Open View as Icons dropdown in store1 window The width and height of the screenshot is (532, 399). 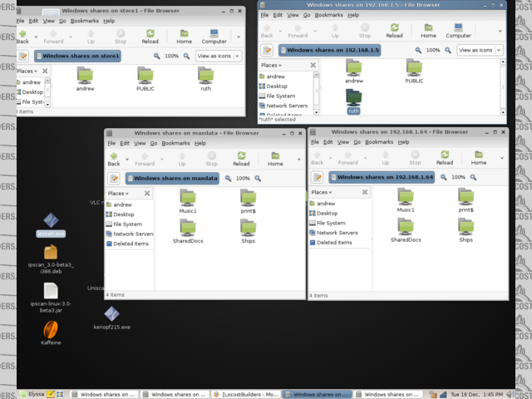pos(218,56)
